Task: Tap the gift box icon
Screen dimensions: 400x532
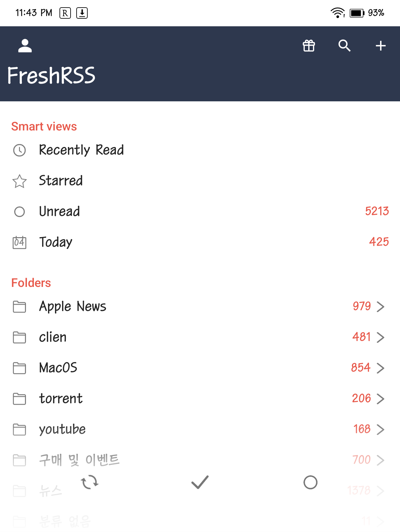Action: [309, 46]
